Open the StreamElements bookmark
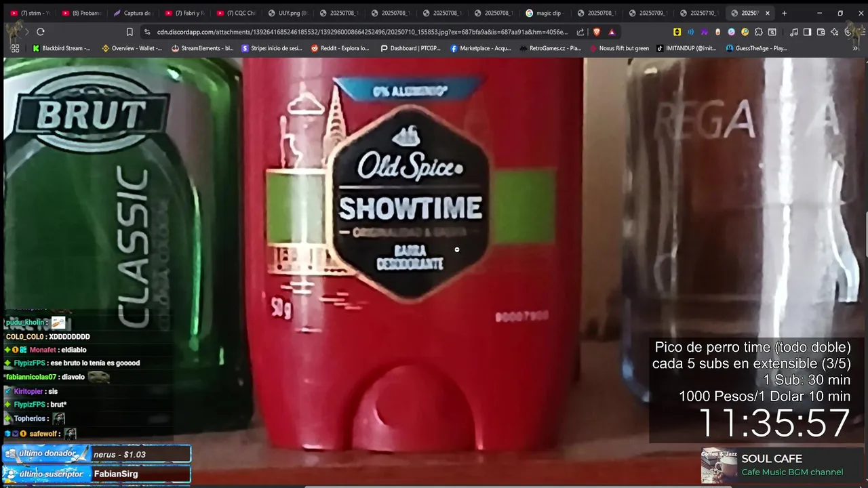Screen dimensions: 868x488 203,48
